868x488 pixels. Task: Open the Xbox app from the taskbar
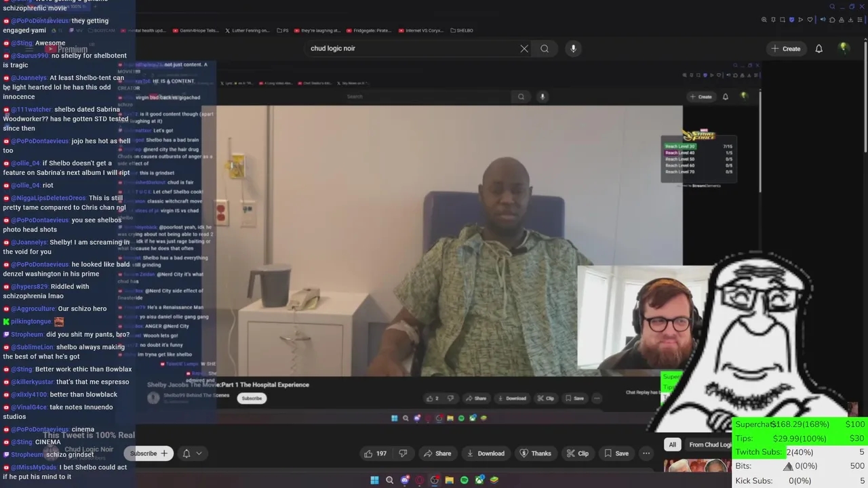[x=479, y=481]
